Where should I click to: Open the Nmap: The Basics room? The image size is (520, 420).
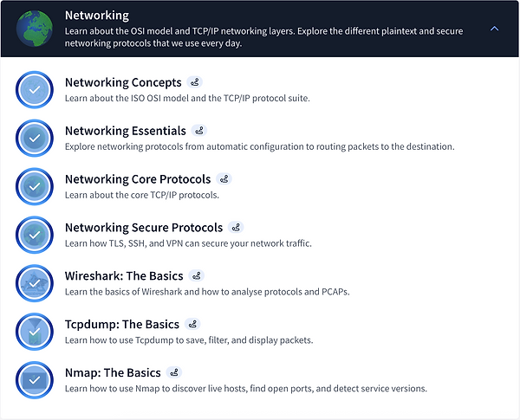pyautogui.click(x=113, y=373)
